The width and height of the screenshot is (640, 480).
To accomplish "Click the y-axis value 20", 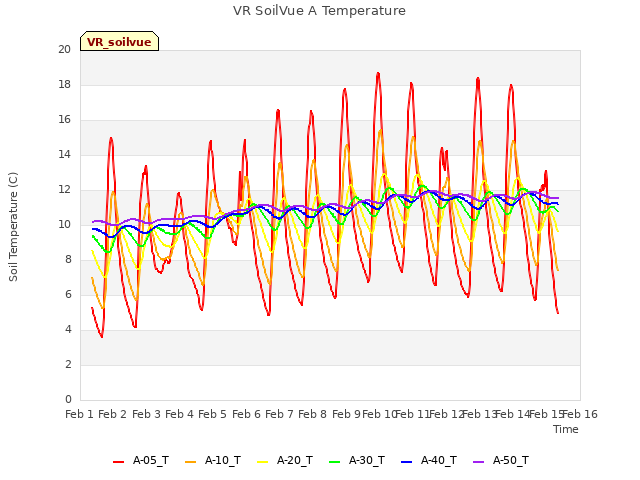I will [64, 49].
